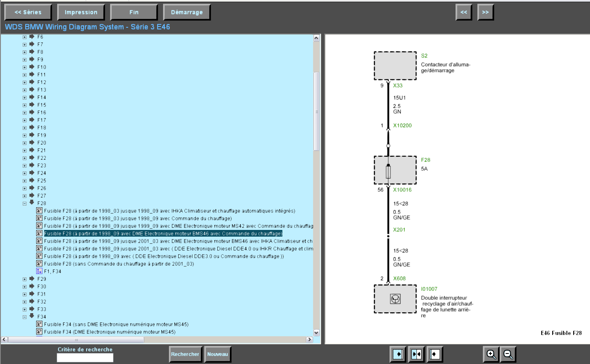The image size is (590, 364).
Task: Click the >> next page button at top right
Action: [x=486, y=12]
